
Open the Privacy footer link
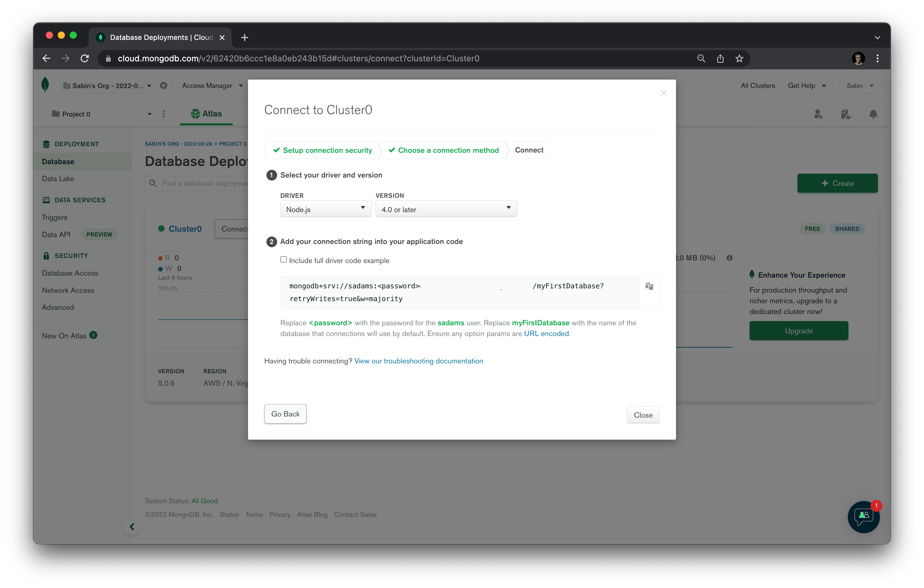(280, 515)
